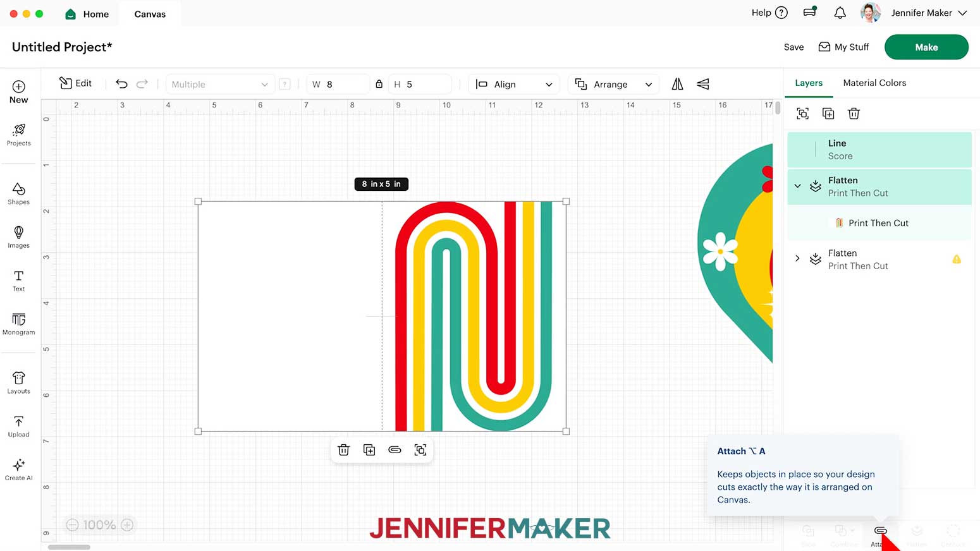Viewport: 980px width, 551px height.
Task: Switch to the Material Colors tab
Action: (x=874, y=83)
